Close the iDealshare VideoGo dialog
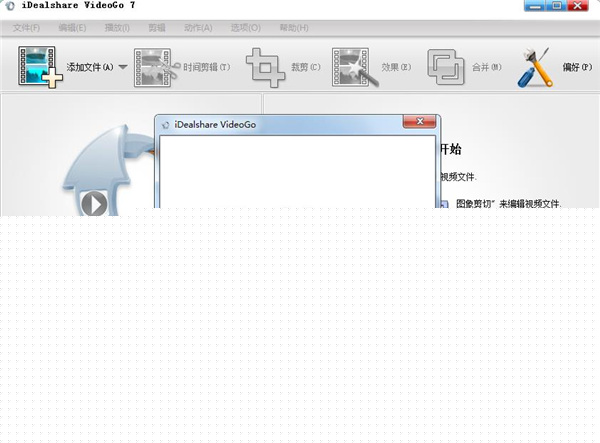Viewport: 600px width, 443px height. 419,121
